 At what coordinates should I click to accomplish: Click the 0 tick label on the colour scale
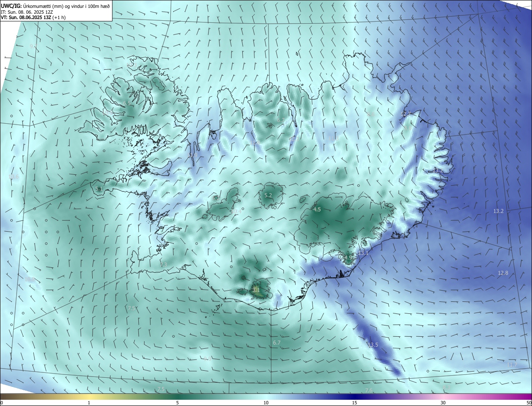coord(1,403)
